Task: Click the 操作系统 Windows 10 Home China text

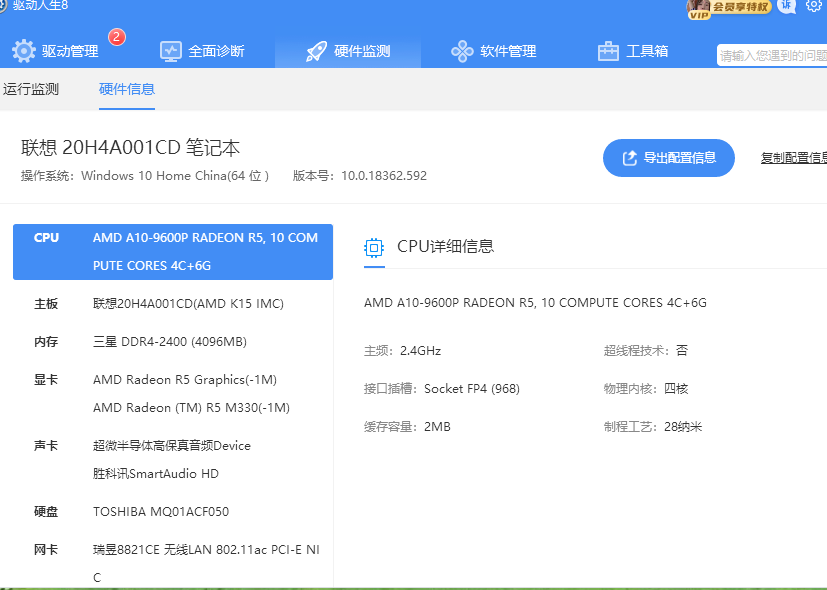Action: [145, 176]
